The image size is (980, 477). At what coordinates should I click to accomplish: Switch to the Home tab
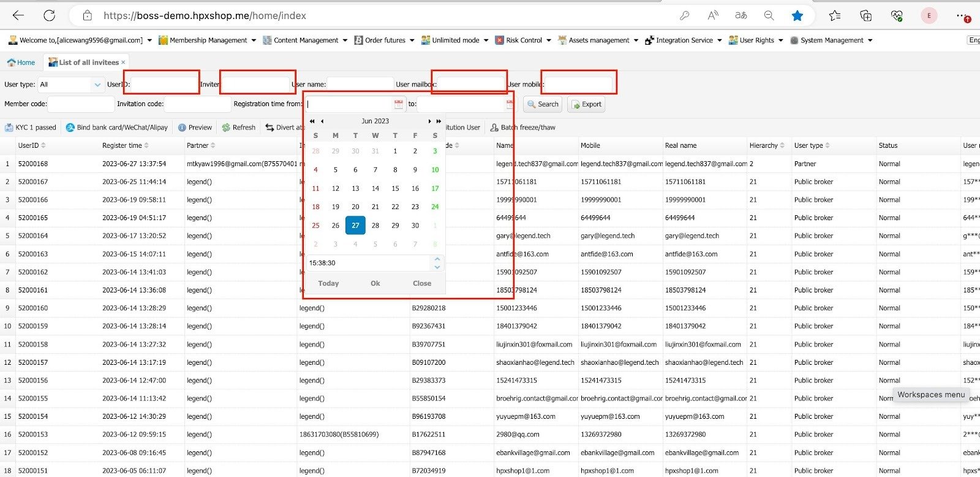point(21,63)
